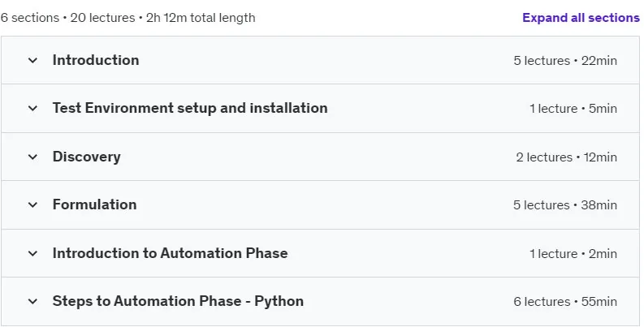Expand Steps to Automation Phase chevron
The width and height of the screenshot is (644, 327).
click(32, 302)
